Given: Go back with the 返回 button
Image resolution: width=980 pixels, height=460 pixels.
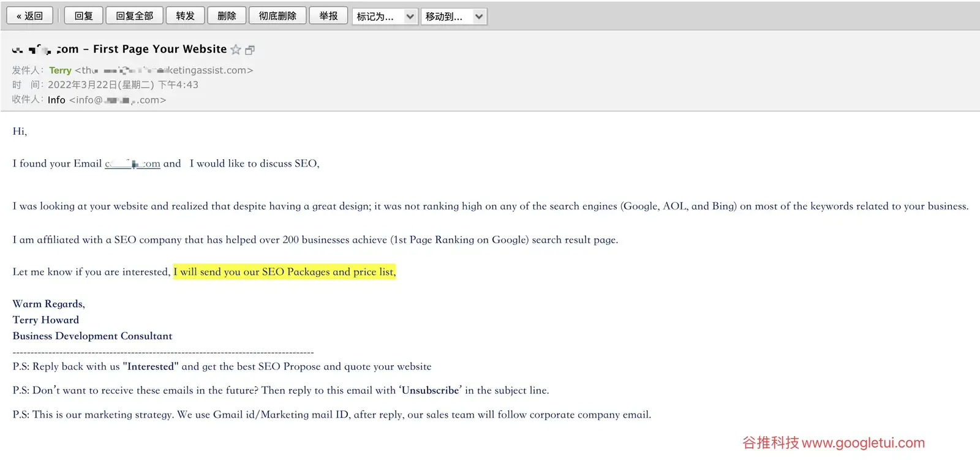Looking at the screenshot, I should tap(29, 16).
